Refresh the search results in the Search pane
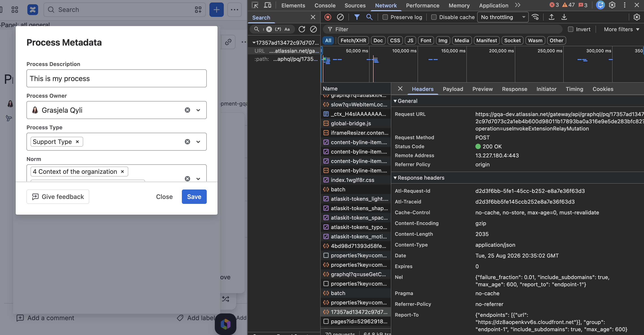The width and height of the screenshot is (644, 335). coord(302,29)
